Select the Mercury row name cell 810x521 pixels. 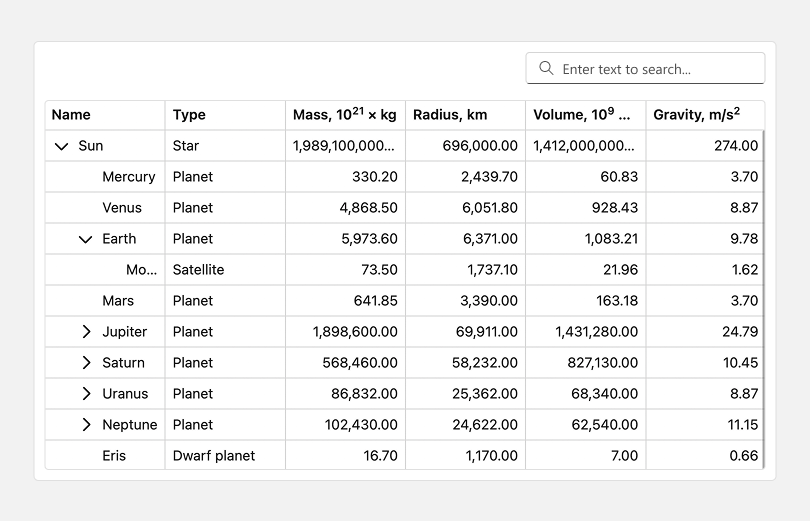pos(128,177)
